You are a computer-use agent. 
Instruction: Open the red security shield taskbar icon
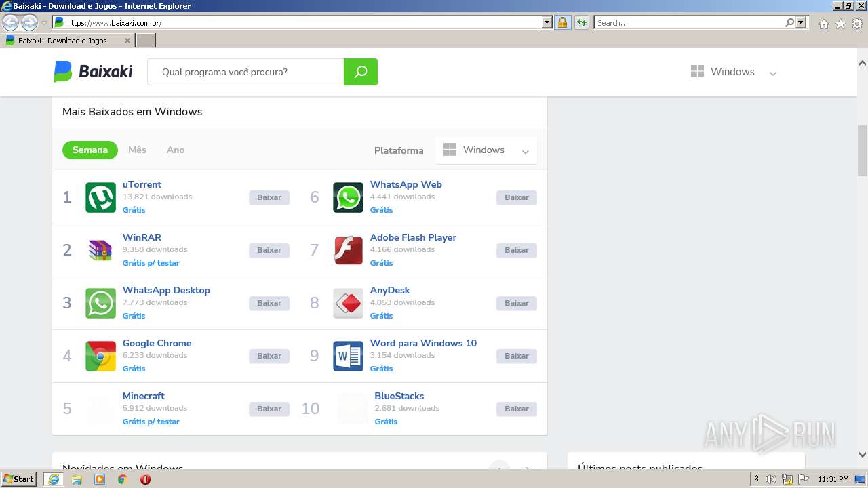click(145, 479)
